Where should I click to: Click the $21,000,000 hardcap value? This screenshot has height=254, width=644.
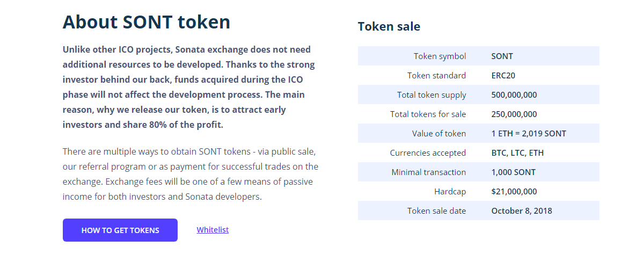[514, 192]
